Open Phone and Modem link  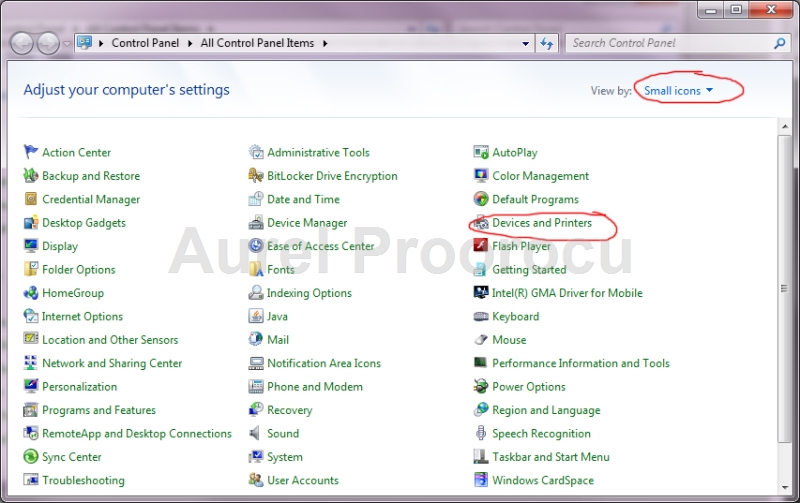point(315,386)
